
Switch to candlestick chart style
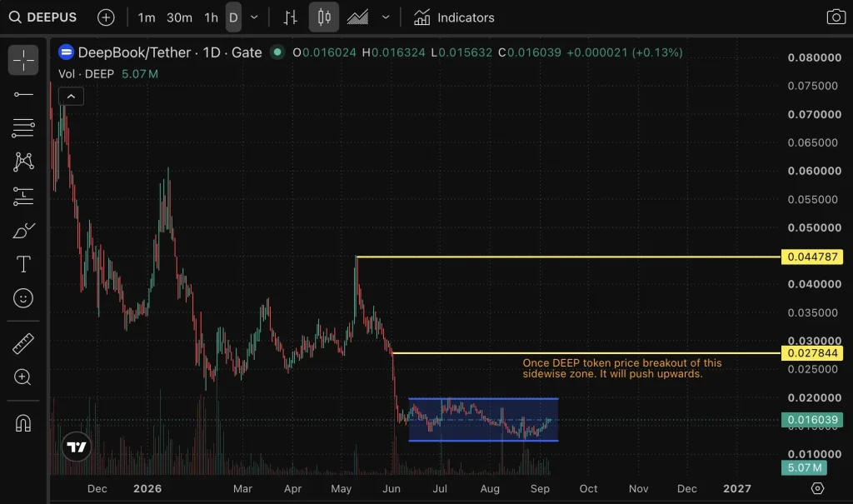tap(324, 17)
